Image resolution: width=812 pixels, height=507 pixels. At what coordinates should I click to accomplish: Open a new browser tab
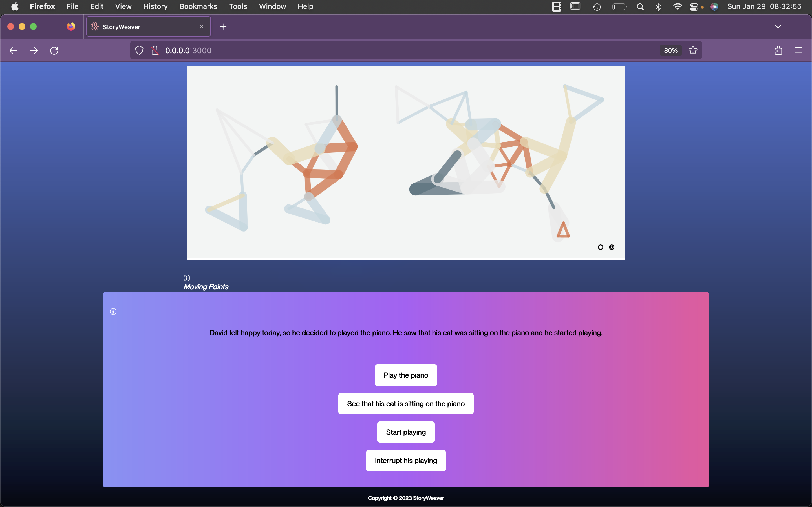tap(223, 27)
